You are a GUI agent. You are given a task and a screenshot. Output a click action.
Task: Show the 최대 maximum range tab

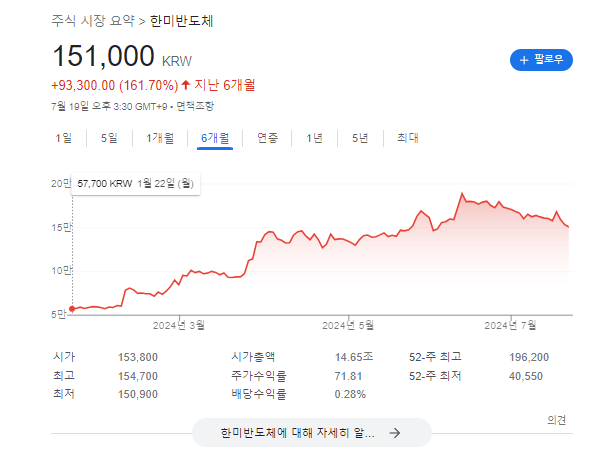pyautogui.click(x=408, y=138)
